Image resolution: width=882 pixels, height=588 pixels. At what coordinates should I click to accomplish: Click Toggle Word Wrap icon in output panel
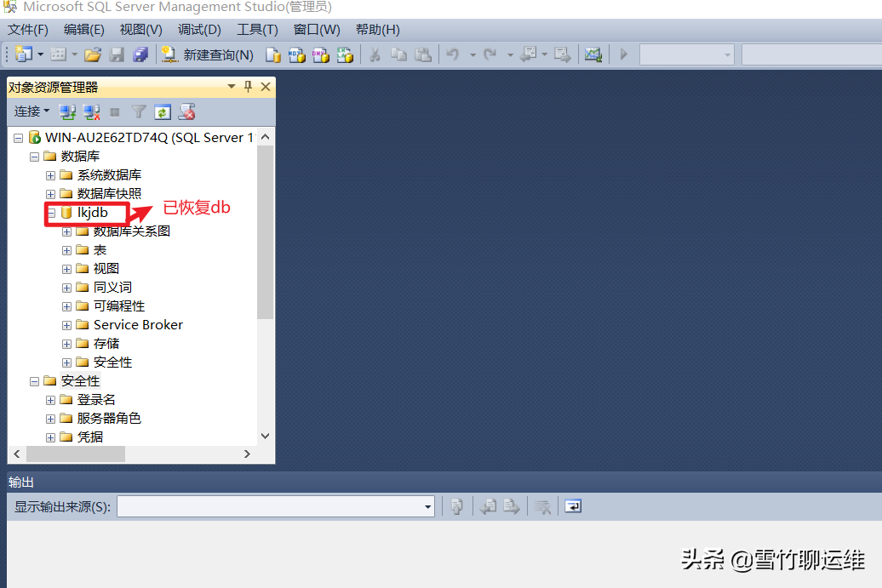click(573, 506)
